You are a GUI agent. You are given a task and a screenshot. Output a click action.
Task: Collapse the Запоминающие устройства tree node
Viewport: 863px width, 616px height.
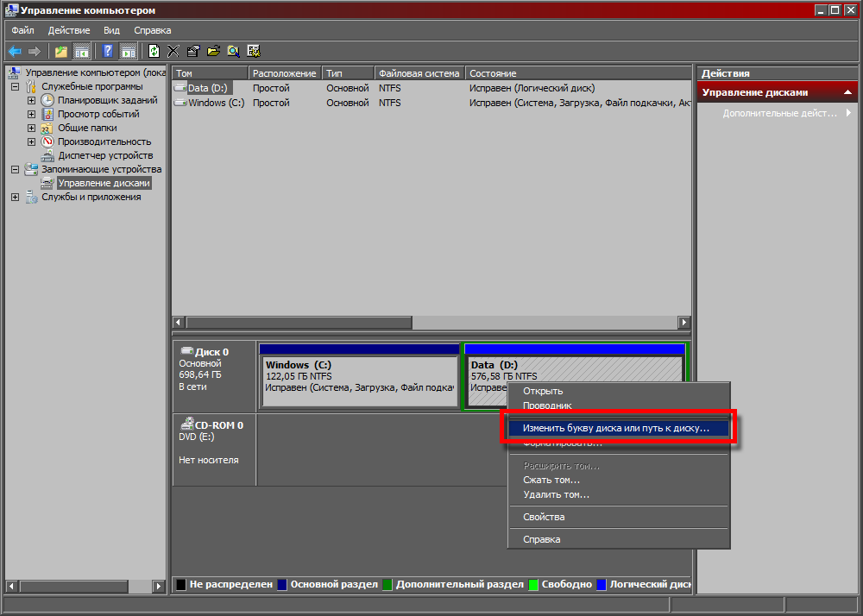tap(16, 169)
